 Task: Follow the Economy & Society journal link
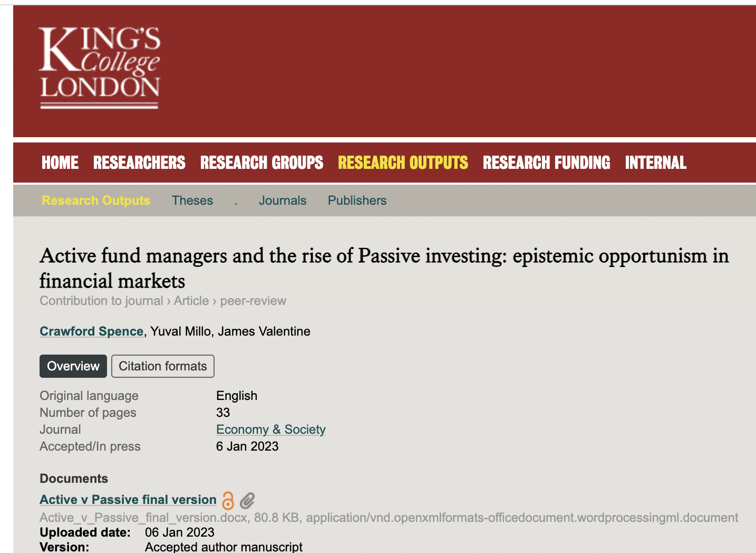[x=271, y=430]
